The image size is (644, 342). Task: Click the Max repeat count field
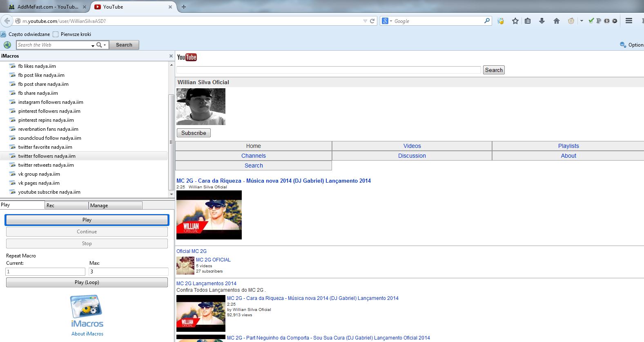pyautogui.click(x=128, y=272)
